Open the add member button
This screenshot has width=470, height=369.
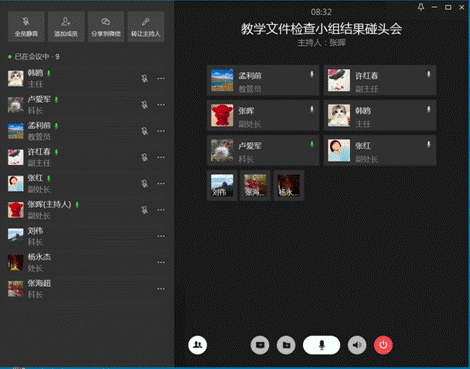click(x=66, y=27)
